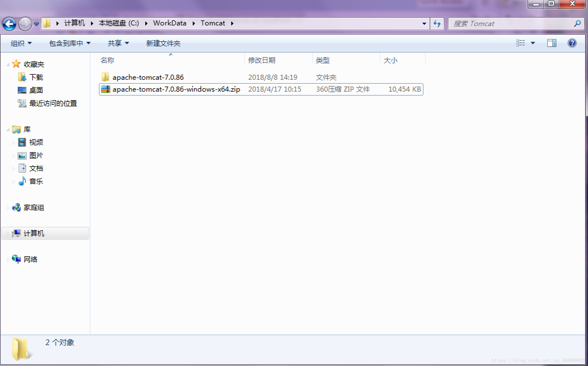588x366 pixels.
Task: Click the search magnifier icon
Action: pos(577,23)
